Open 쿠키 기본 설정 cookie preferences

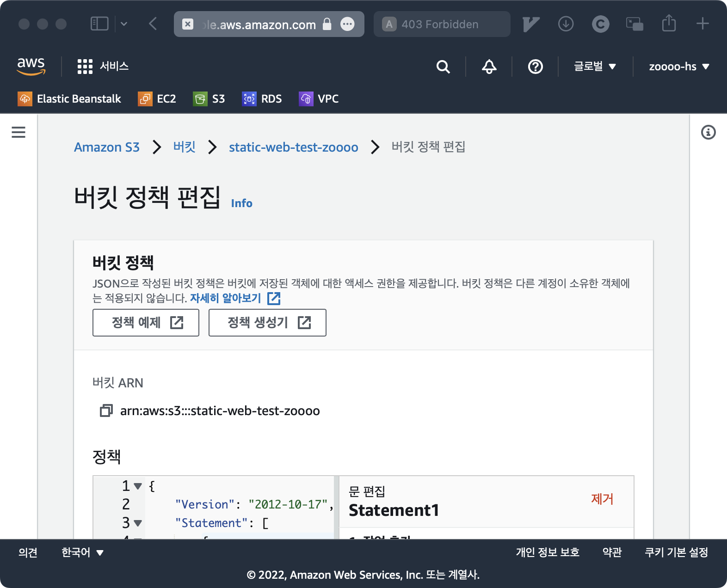coord(677,552)
